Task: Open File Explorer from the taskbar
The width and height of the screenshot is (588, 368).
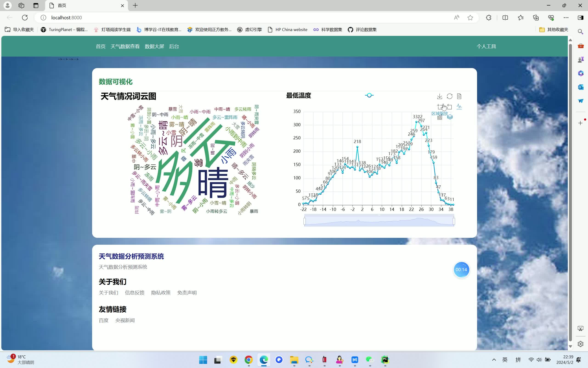Action: tap(294, 360)
